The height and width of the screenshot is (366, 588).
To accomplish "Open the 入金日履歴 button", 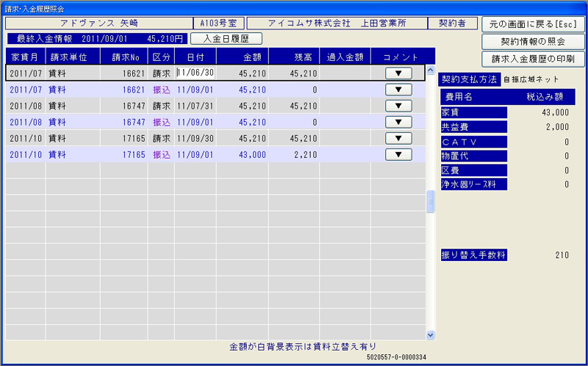I will [x=226, y=38].
